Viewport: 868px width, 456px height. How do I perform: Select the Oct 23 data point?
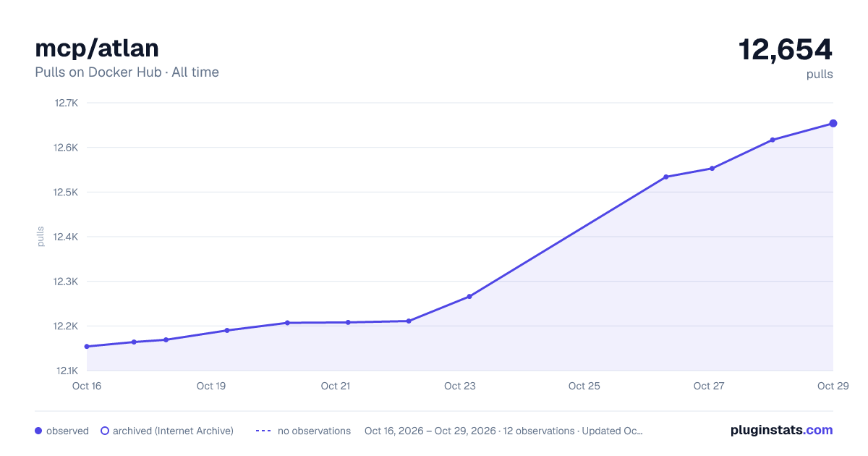[x=469, y=297]
